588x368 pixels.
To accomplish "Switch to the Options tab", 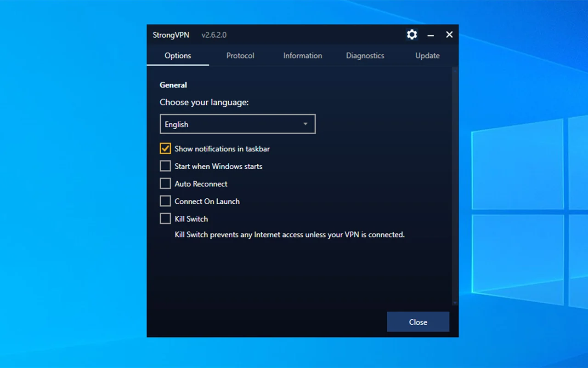I will (178, 56).
